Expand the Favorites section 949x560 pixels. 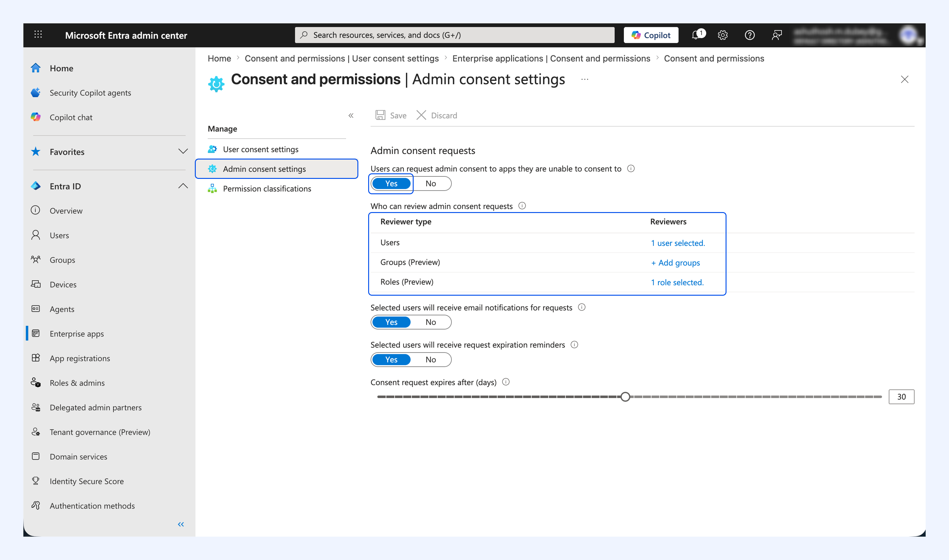pos(183,151)
